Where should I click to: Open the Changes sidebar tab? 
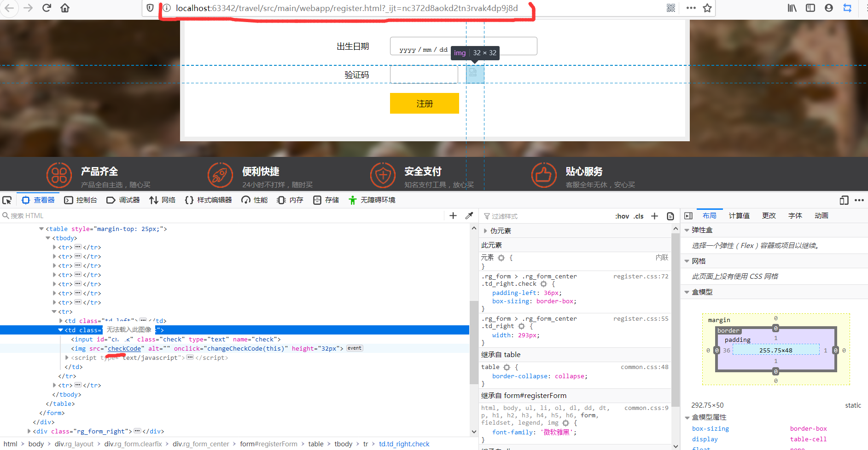tap(769, 216)
